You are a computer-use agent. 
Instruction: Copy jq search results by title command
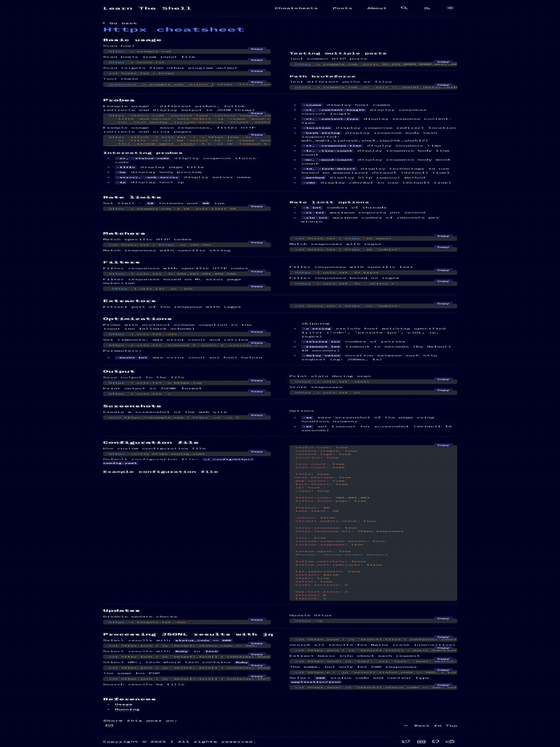coord(443,637)
